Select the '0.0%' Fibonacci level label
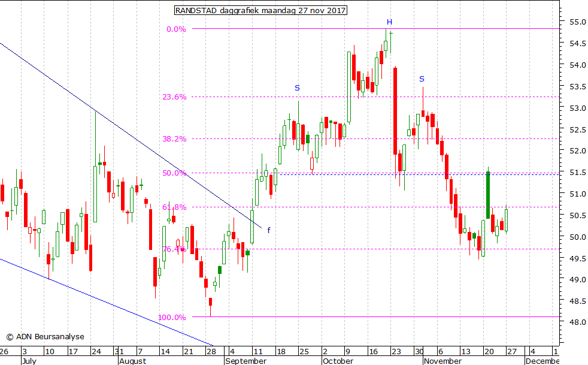Image resolution: width=588 pixels, height=365 pixels. click(176, 29)
